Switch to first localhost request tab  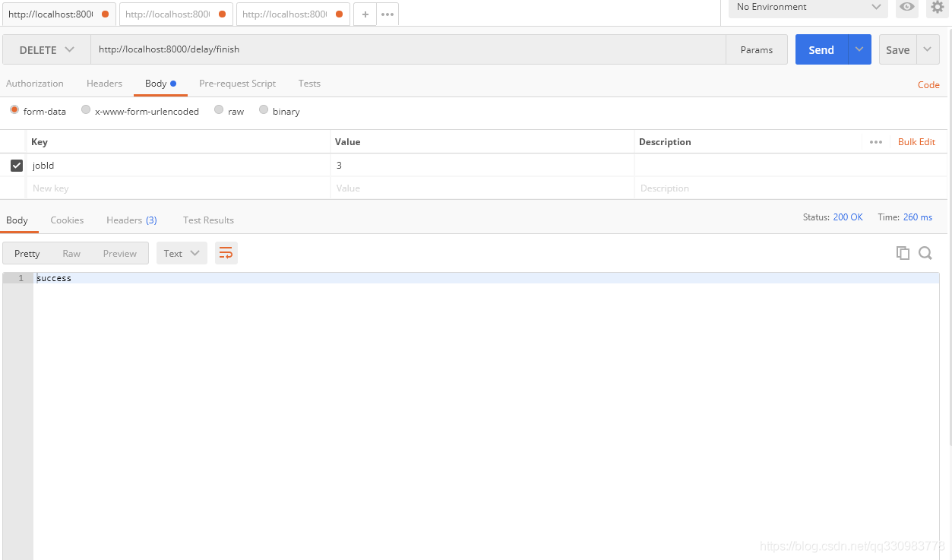[59, 14]
